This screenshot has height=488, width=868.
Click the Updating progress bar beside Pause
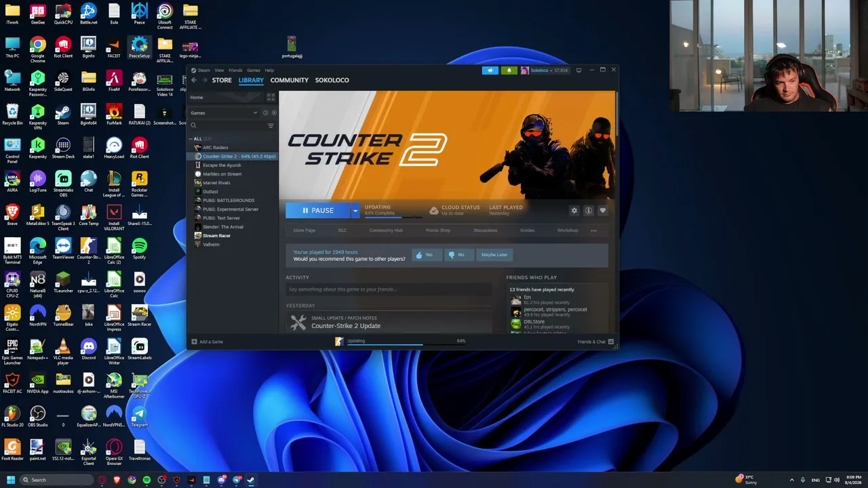click(393, 217)
